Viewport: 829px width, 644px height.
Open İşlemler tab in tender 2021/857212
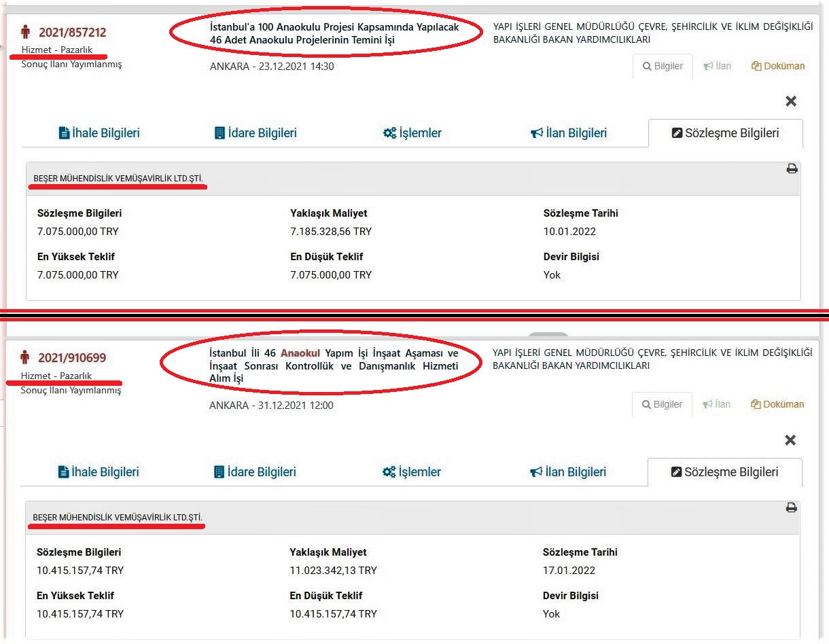(x=412, y=133)
